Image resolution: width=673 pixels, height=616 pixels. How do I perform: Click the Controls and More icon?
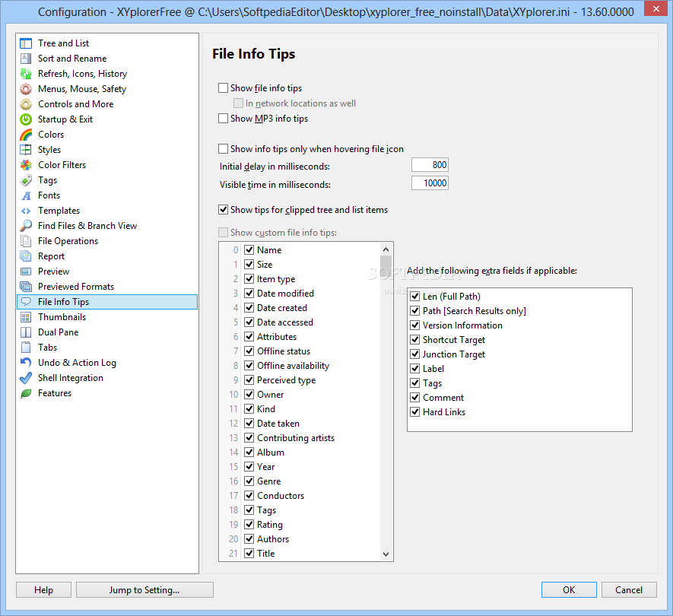(x=26, y=104)
